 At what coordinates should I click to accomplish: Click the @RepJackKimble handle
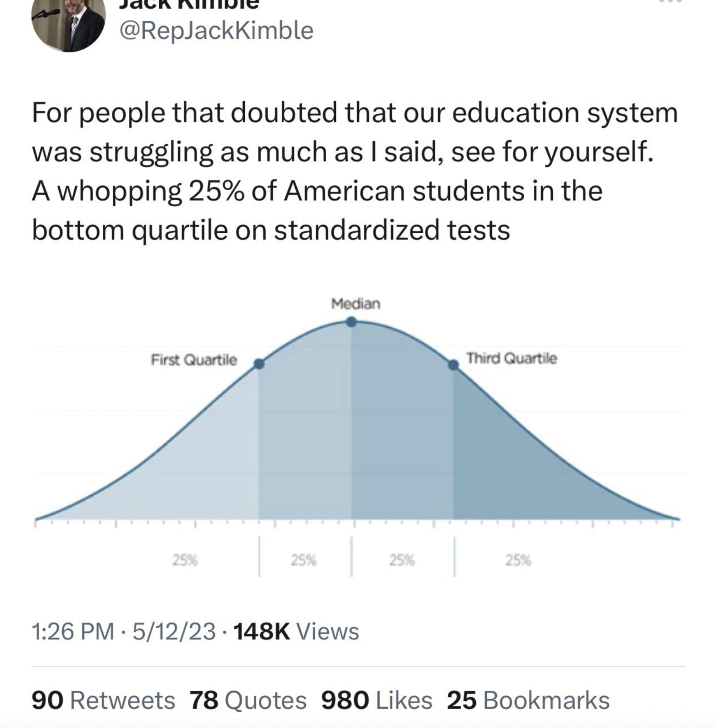pyautogui.click(x=216, y=31)
